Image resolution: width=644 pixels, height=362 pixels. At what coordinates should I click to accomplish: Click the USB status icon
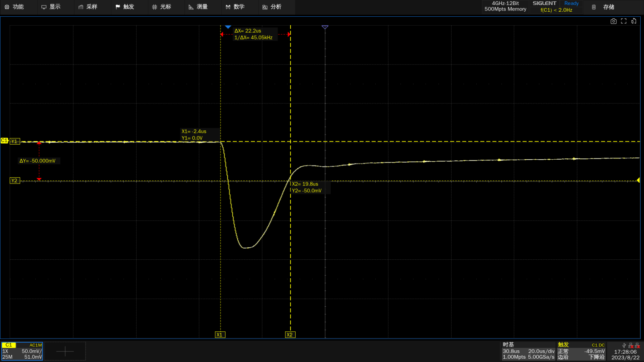624,345
